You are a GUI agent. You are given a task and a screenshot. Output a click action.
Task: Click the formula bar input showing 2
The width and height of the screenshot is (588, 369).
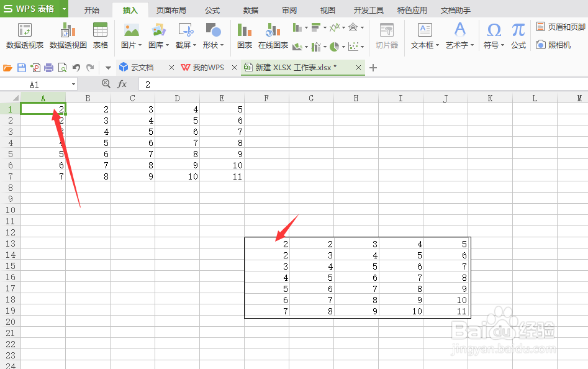click(x=362, y=84)
